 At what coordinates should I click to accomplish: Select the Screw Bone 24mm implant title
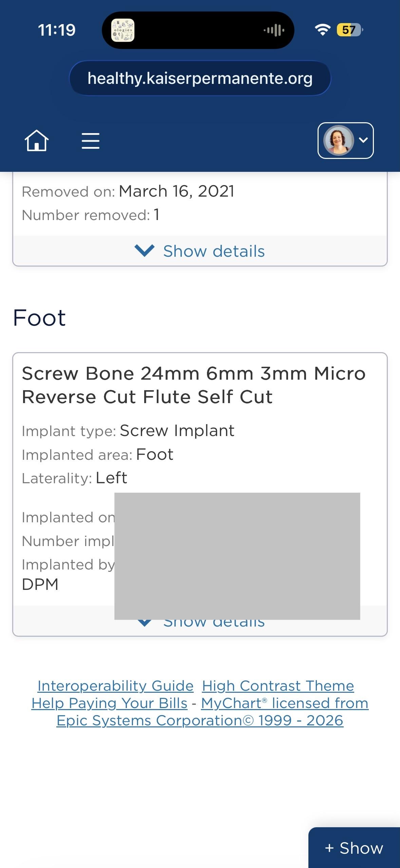(x=194, y=385)
